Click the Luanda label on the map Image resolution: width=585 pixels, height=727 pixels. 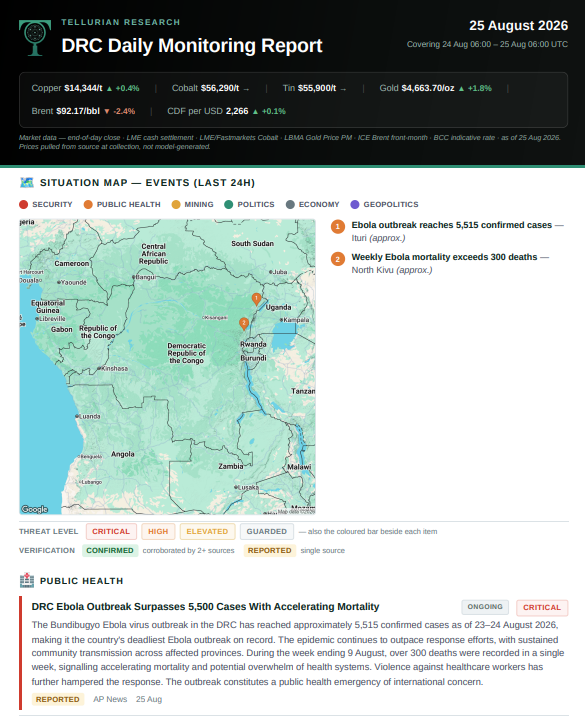89,416
